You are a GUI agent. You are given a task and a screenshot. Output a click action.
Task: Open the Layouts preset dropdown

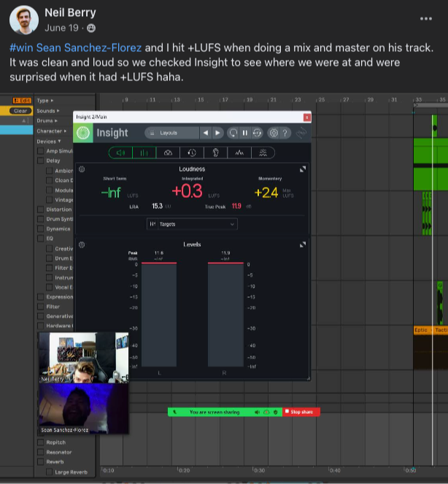point(171,133)
